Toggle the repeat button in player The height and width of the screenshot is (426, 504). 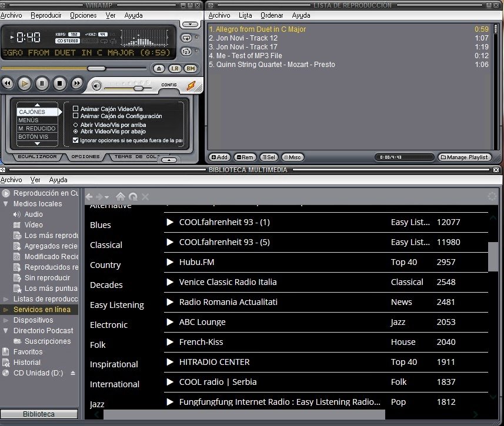point(187,38)
